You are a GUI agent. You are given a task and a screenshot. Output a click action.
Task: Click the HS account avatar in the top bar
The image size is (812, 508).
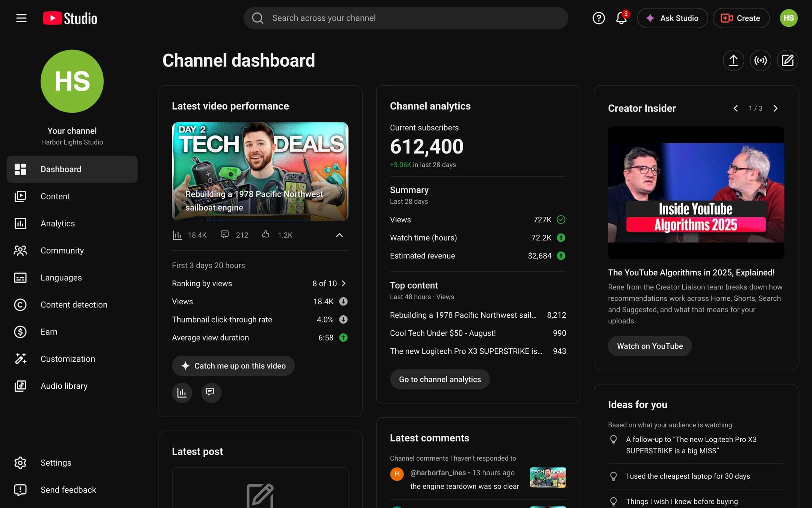click(x=789, y=18)
